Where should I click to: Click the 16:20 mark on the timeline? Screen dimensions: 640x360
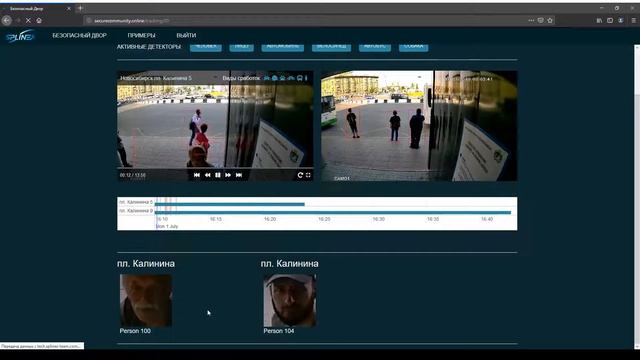tap(270, 219)
